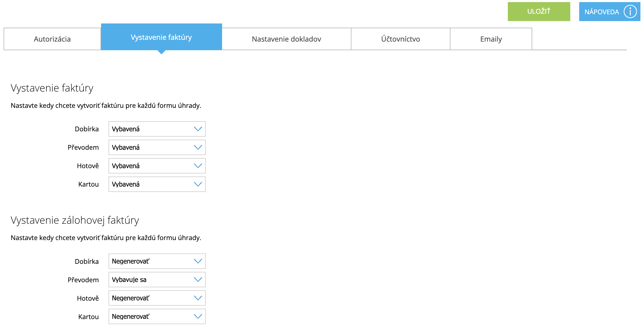Screen dimensions: 644x328
Task: Expand advance invoice Kartou dropdown Negenerovať
Action: 157,316
